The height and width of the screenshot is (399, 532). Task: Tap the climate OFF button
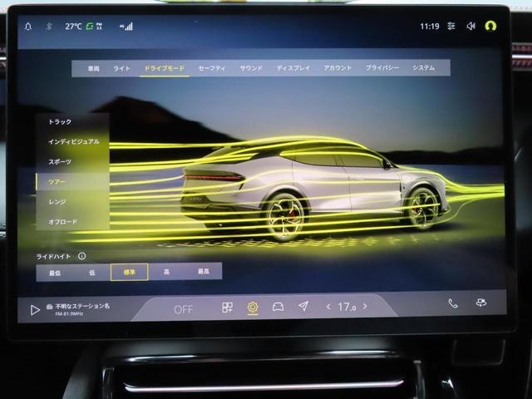tap(183, 309)
